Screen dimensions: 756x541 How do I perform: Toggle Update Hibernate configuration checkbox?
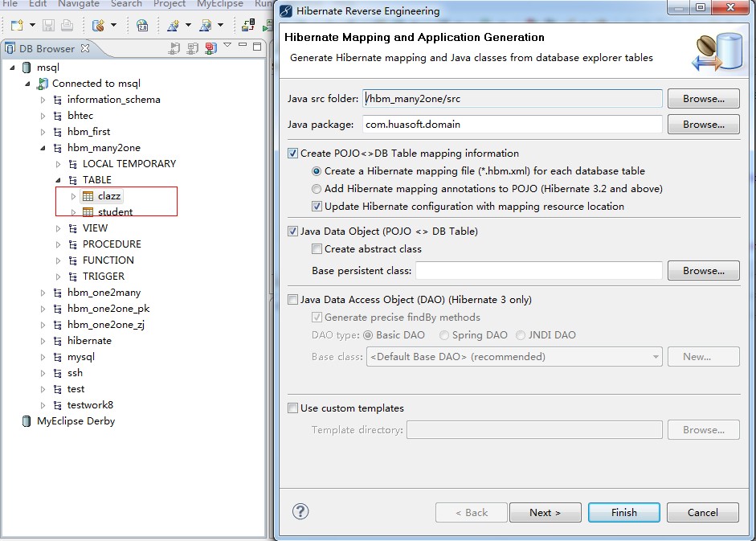317,207
